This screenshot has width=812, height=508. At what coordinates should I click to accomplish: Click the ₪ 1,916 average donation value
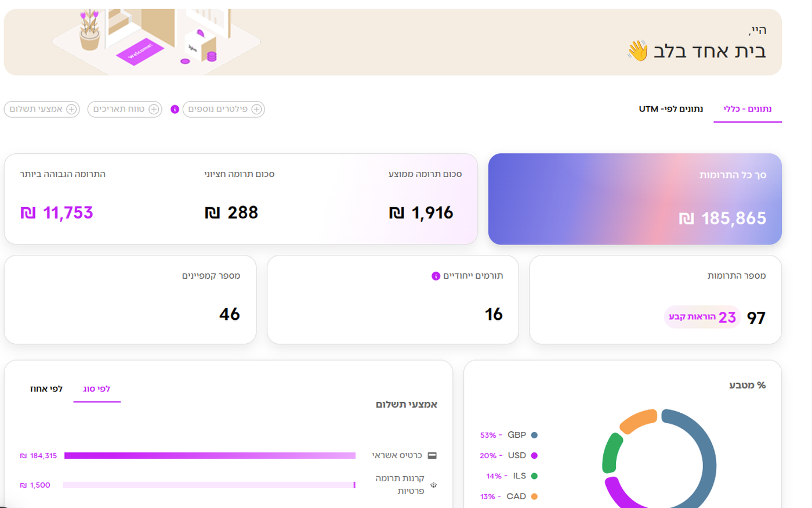coord(421,213)
